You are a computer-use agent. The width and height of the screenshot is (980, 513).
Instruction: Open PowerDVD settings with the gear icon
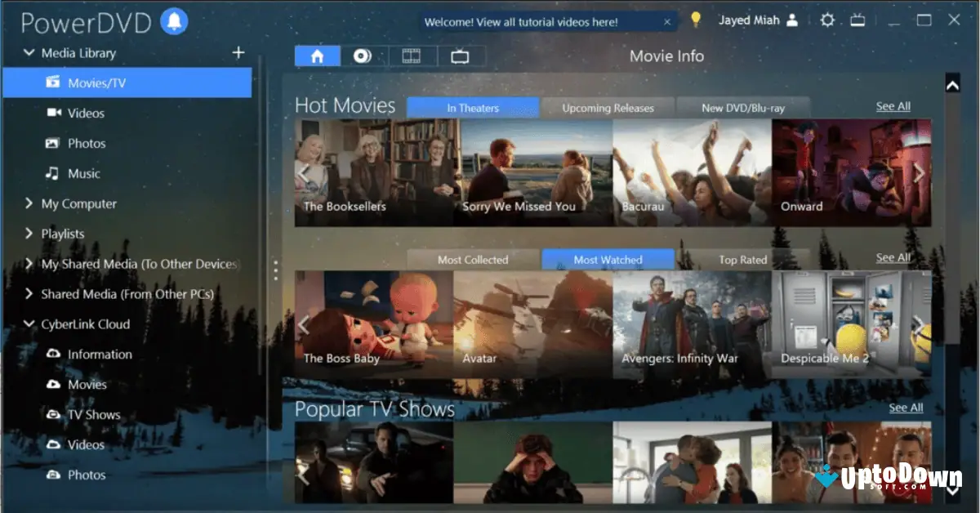click(827, 19)
